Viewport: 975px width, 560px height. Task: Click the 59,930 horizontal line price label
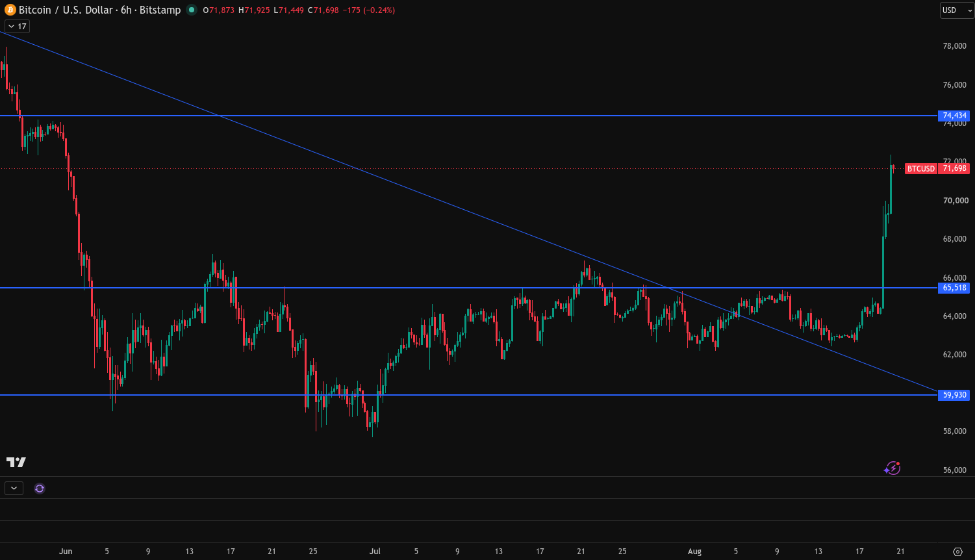tap(954, 395)
